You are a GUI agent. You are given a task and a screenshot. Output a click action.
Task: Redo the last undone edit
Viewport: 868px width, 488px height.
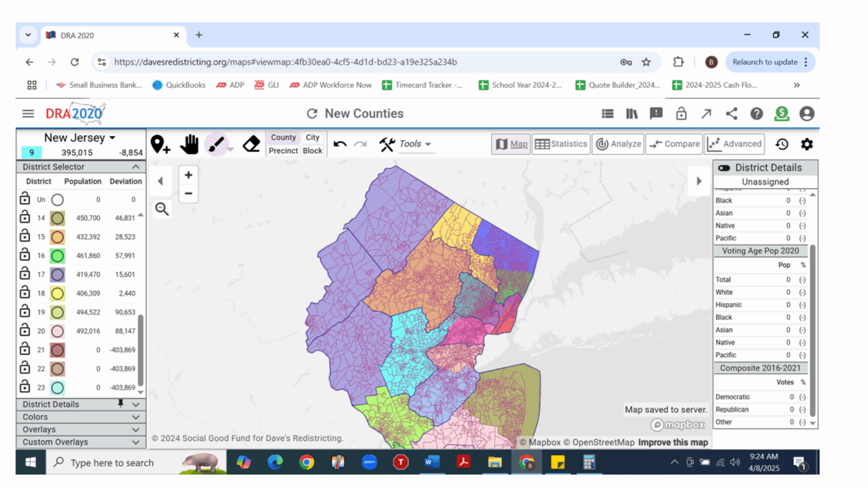pos(360,144)
